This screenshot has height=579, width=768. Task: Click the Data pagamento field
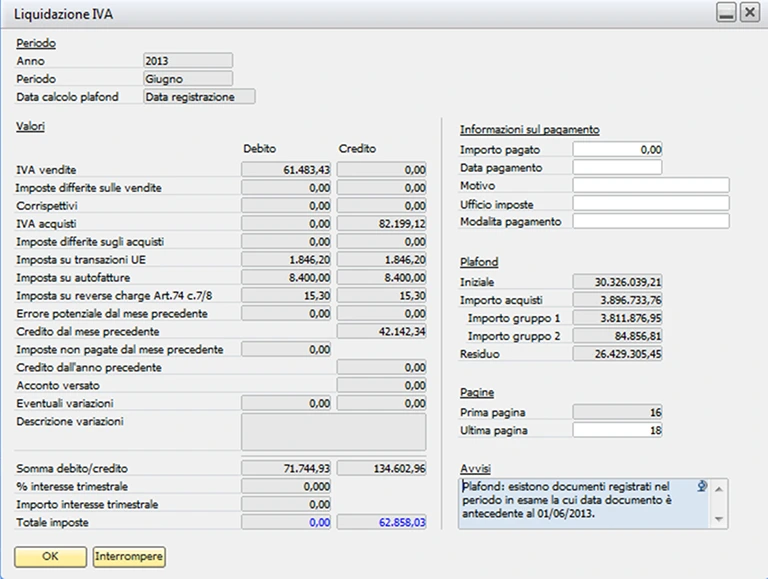(x=617, y=168)
